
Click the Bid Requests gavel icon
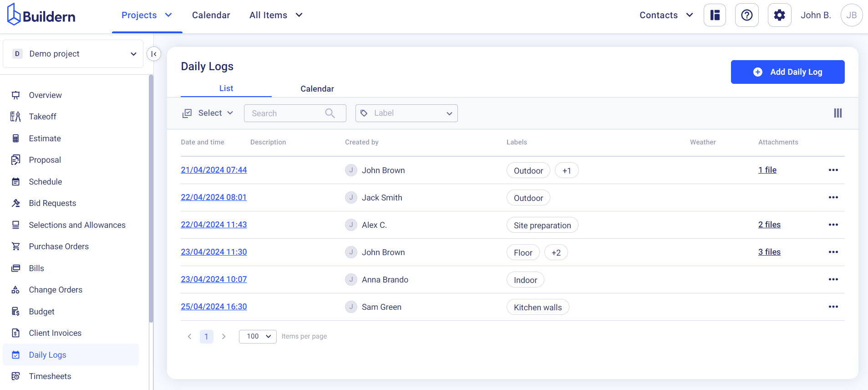pyautogui.click(x=16, y=203)
